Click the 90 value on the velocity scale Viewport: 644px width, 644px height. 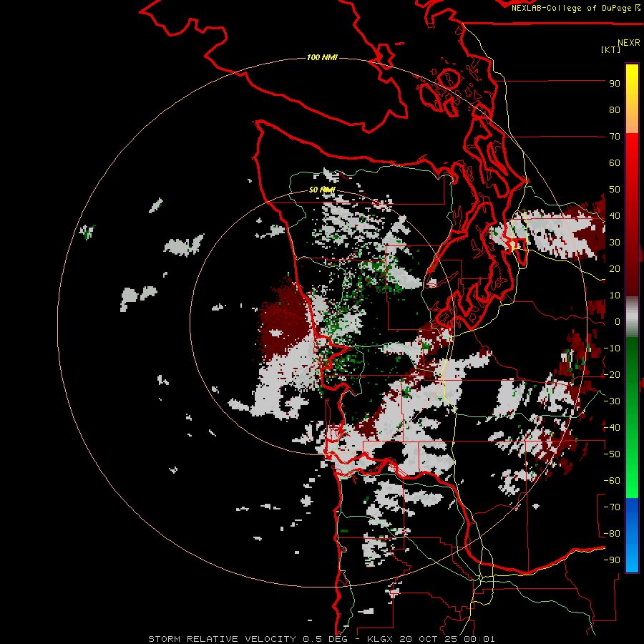pyautogui.click(x=615, y=84)
